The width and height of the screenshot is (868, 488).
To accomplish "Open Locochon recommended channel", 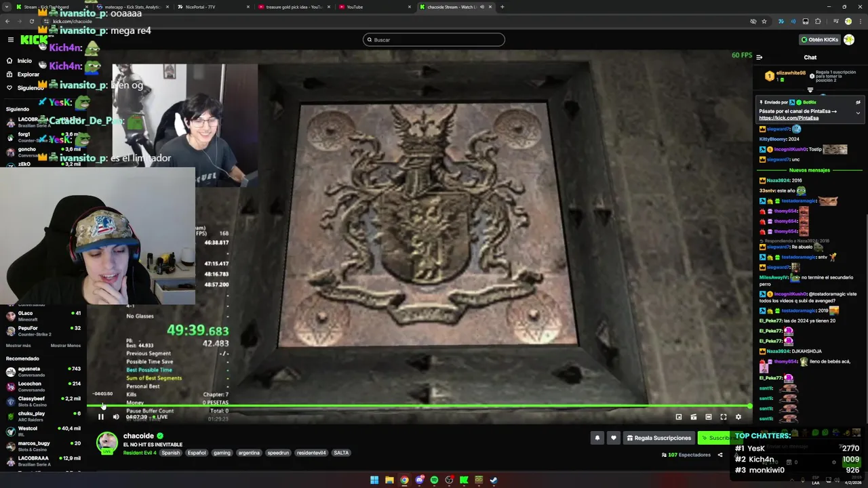I will pyautogui.click(x=43, y=386).
